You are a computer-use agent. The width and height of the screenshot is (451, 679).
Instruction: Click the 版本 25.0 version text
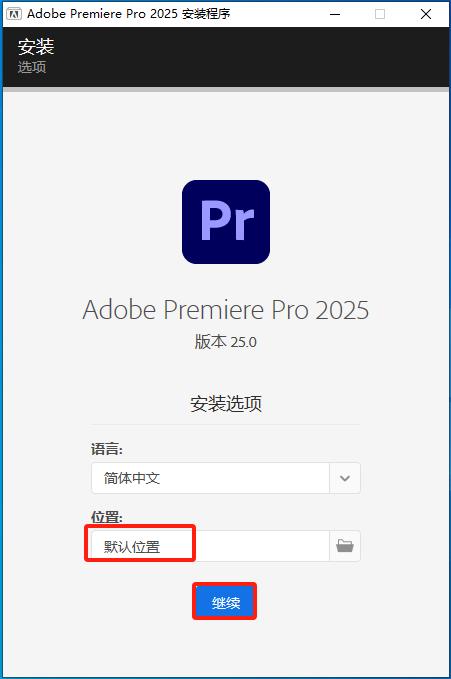[x=225, y=342]
